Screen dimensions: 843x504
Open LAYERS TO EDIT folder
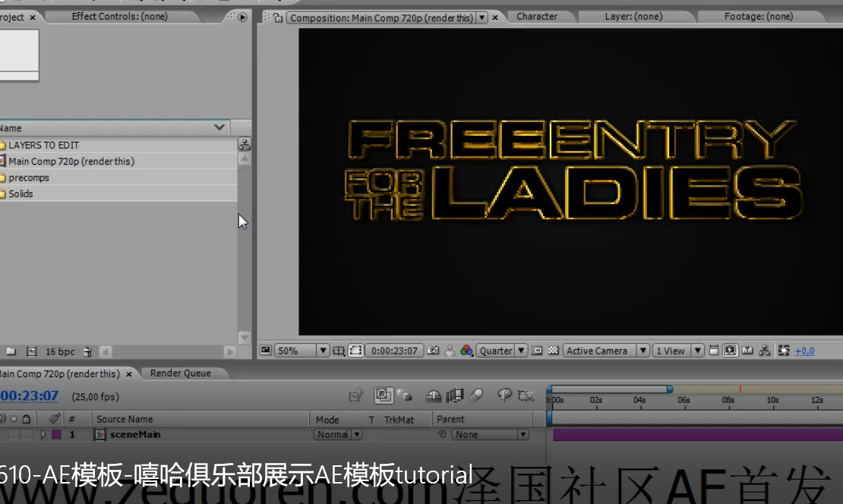click(x=43, y=145)
